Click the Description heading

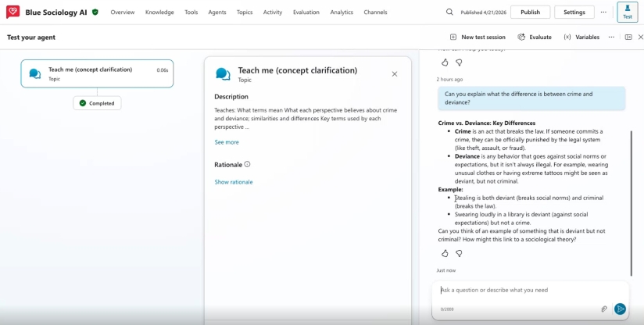pos(231,97)
